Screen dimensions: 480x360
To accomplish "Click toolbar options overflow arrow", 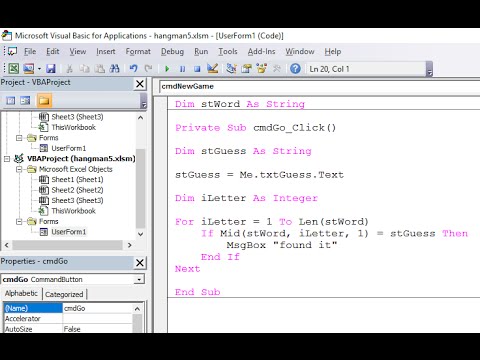I will point(430,69).
